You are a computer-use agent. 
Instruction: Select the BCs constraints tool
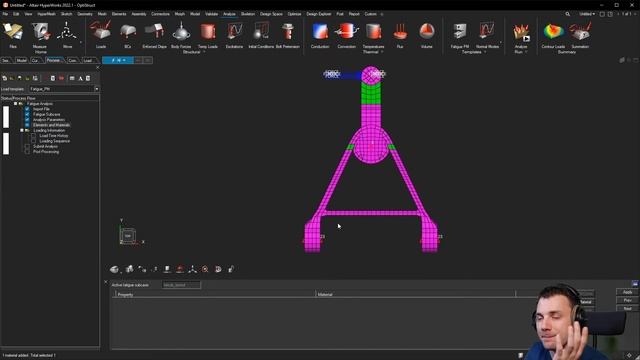point(128,32)
